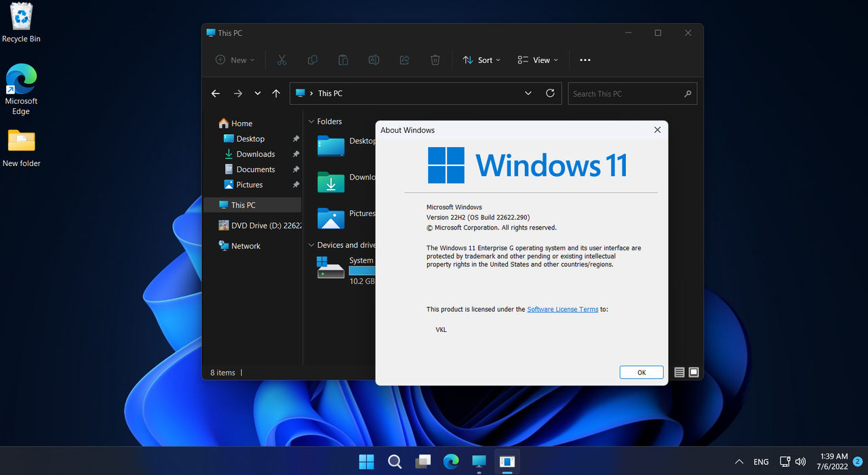Click the Copy icon in Explorer toolbar

pyautogui.click(x=313, y=60)
